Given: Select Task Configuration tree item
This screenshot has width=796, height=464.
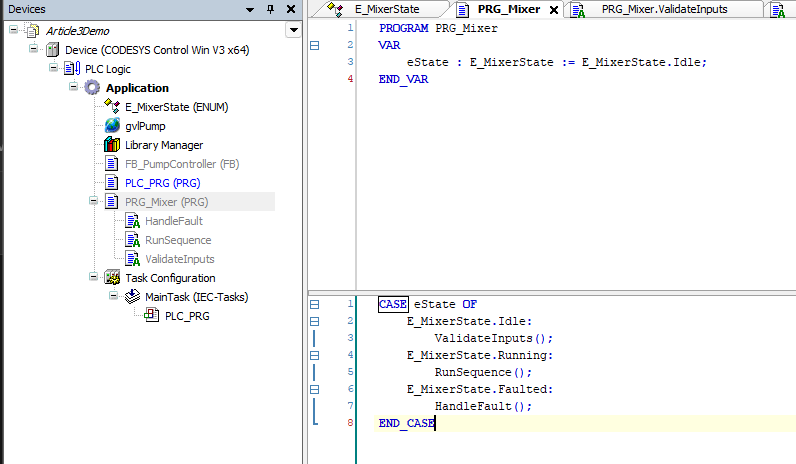Looking at the screenshot, I should pyautogui.click(x=170, y=278).
